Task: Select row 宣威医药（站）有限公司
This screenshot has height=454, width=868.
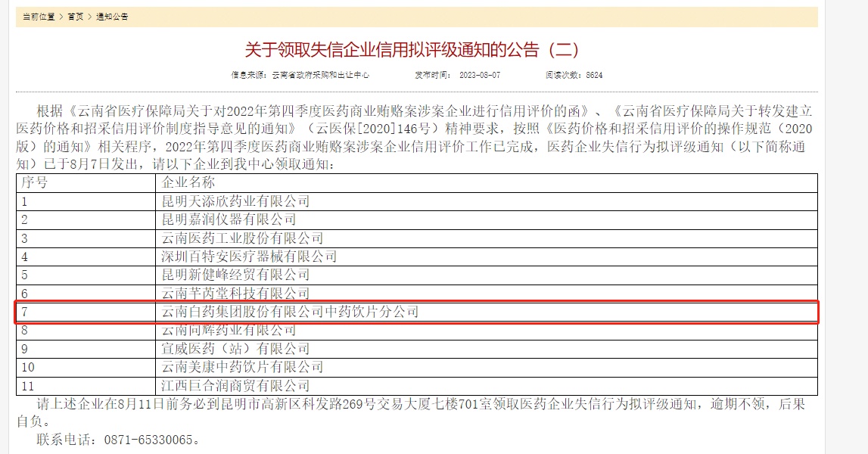Action: 417,349
